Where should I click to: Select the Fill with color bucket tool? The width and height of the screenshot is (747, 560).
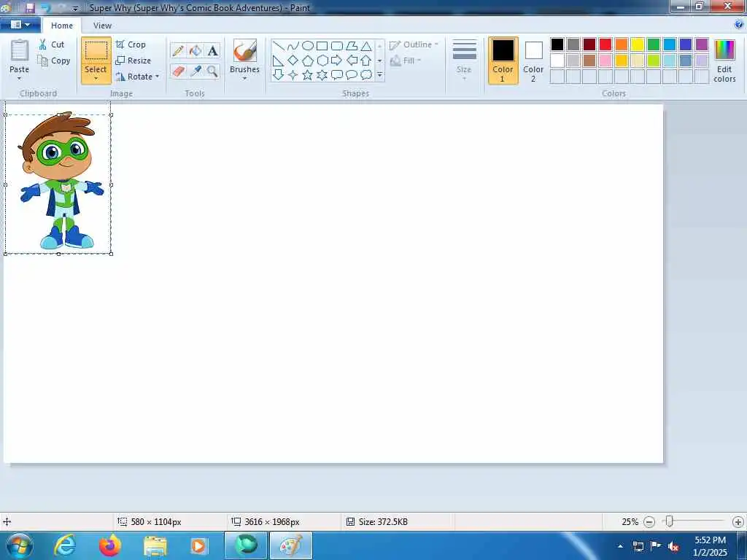point(196,50)
